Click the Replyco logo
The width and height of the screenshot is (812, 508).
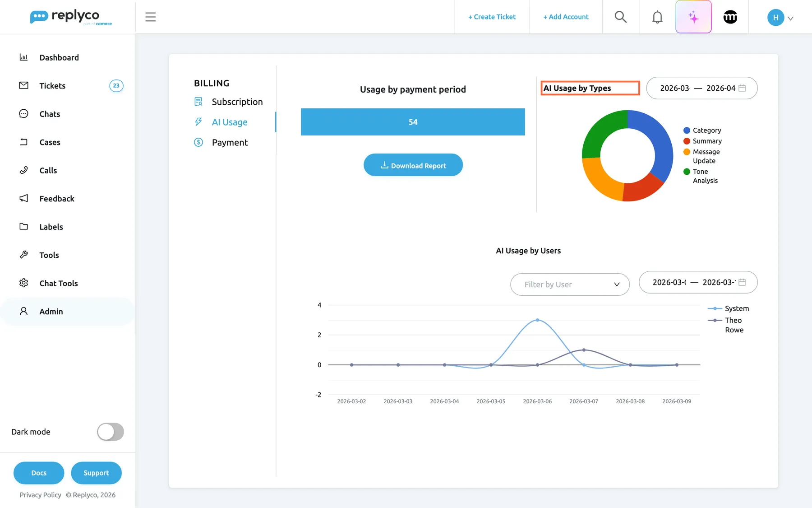click(71, 17)
